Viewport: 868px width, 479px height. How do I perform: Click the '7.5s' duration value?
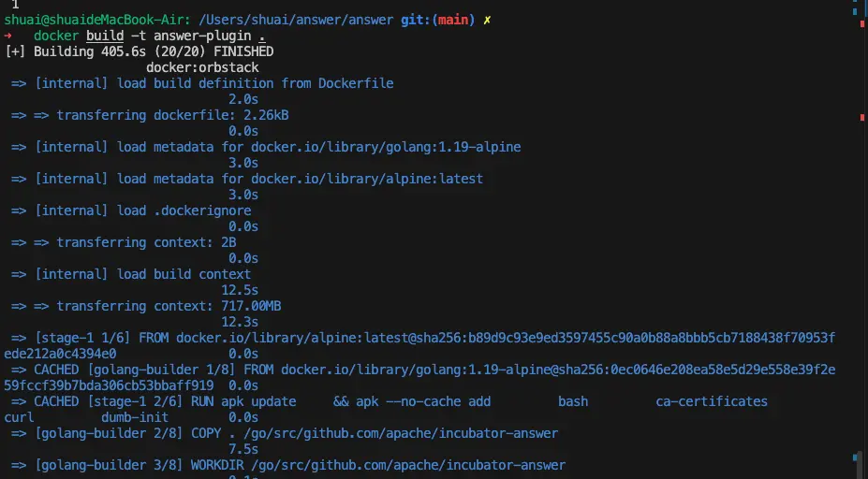[x=243, y=449]
